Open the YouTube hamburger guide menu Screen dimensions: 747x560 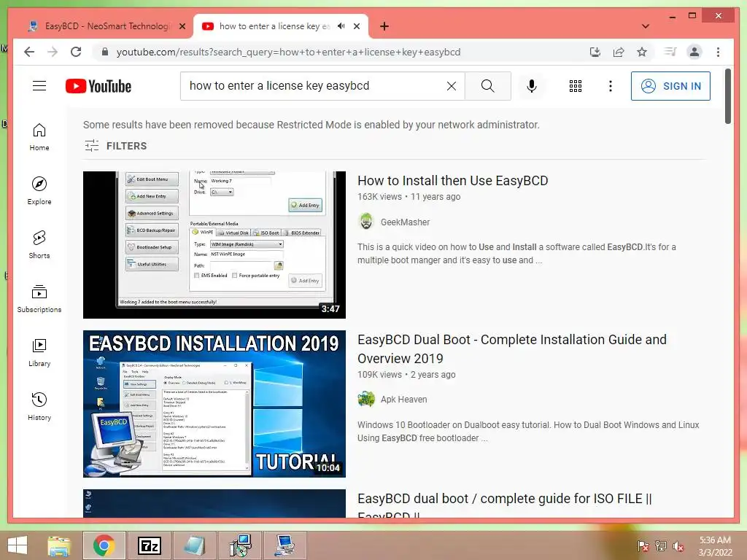coord(39,86)
